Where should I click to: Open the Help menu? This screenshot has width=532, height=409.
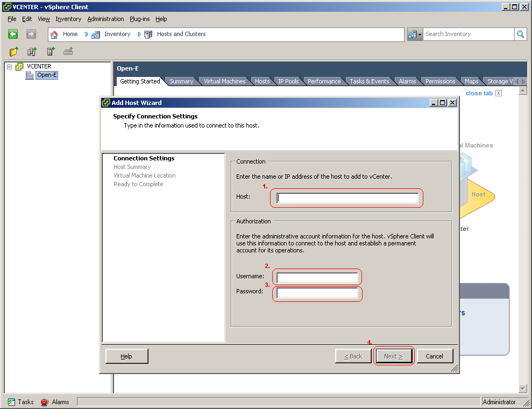[x=161, y=19]
